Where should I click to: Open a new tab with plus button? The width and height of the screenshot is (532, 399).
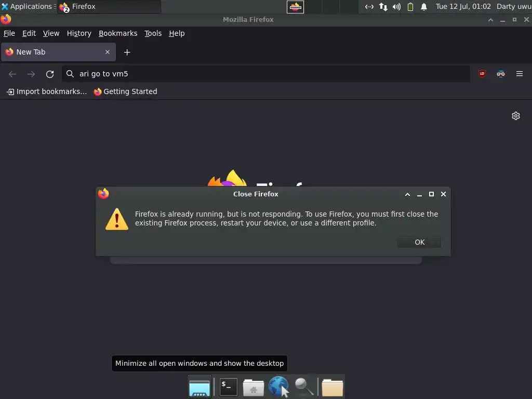(x=127, y=52)
